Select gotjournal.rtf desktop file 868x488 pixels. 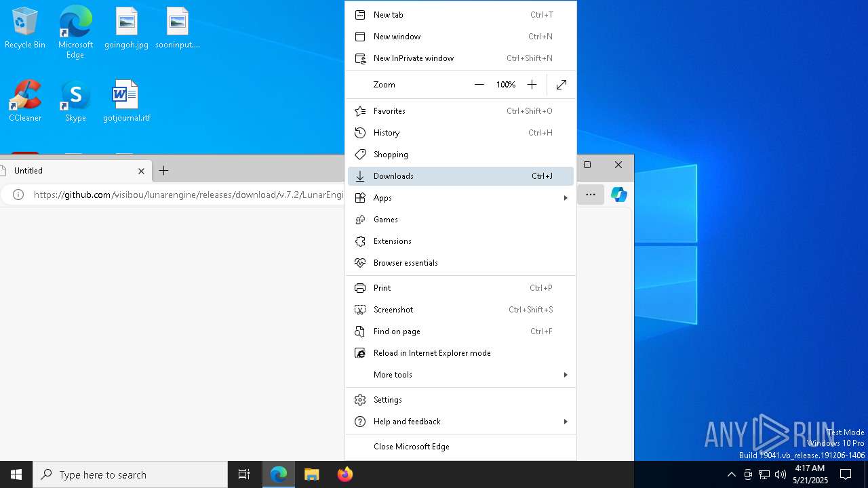tap(126, 101)
